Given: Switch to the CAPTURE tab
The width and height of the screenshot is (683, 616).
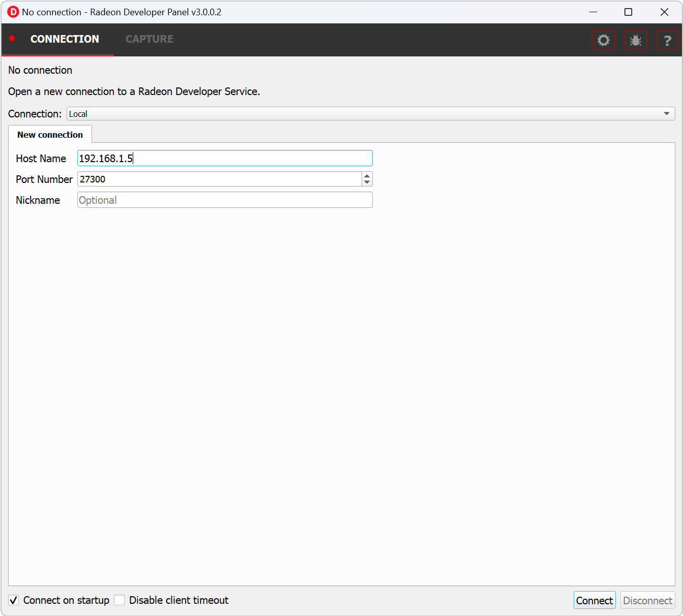Looking at the screenshot, I should 150,39.
